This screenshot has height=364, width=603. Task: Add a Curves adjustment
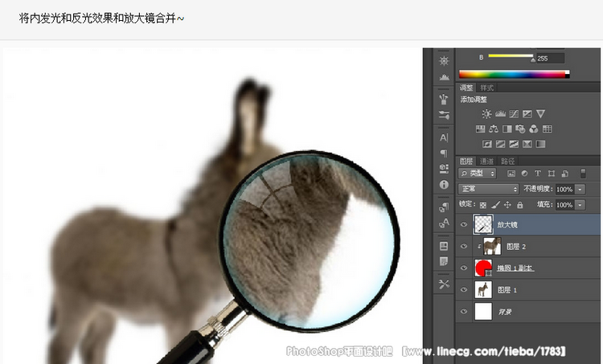[514, 114]
